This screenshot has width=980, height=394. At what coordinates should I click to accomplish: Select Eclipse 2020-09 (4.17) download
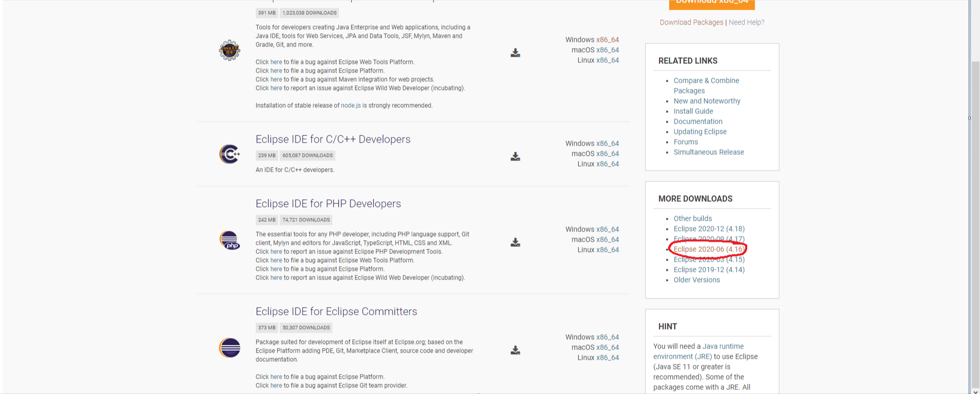tap(709, 239)
